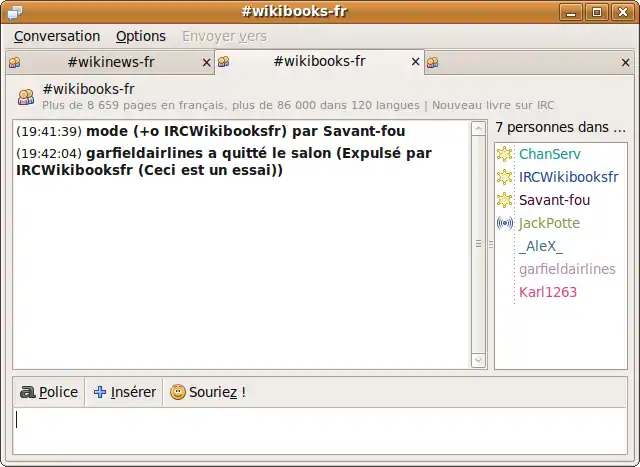
Task: Click the star icon beside Savant-fou
Action: point(505,200)
